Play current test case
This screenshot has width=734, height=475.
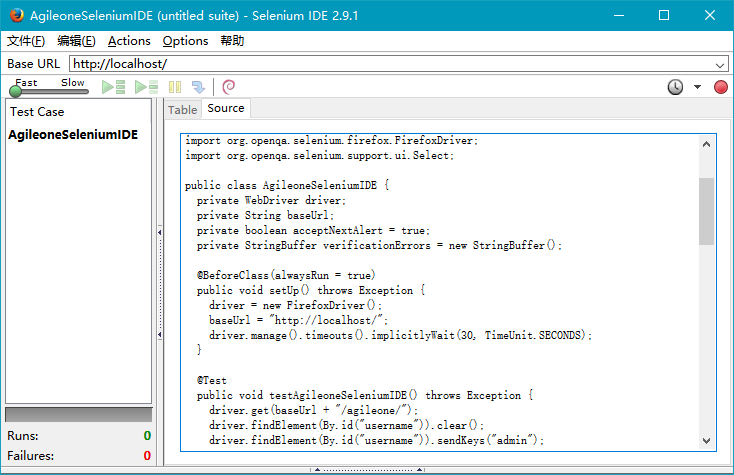point(146,87)
